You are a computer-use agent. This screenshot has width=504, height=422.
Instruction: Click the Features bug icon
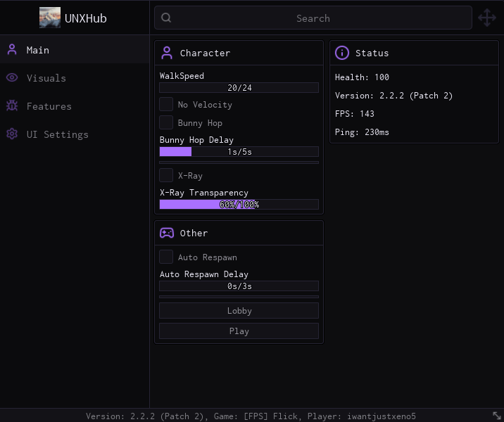(x=12, y=105)
